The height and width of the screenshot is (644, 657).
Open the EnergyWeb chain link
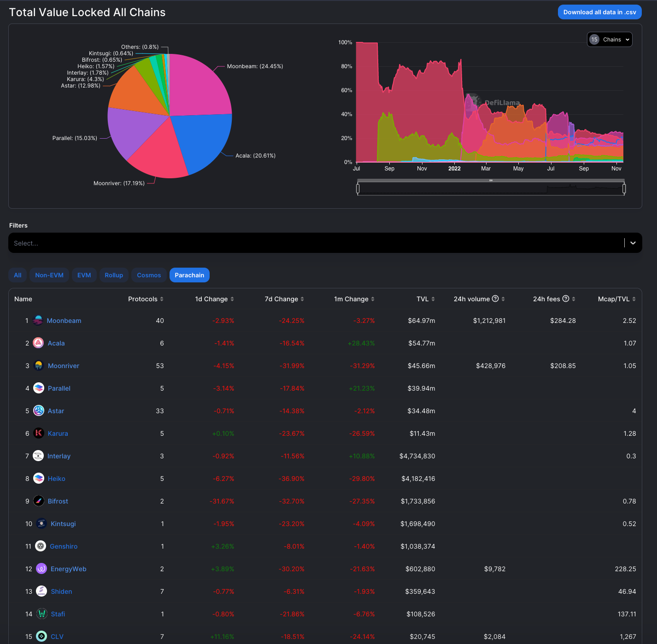coord(69,569)
